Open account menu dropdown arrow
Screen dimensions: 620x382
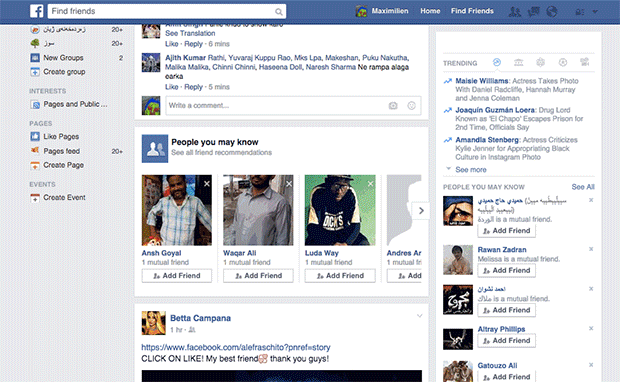click(595, 12)
